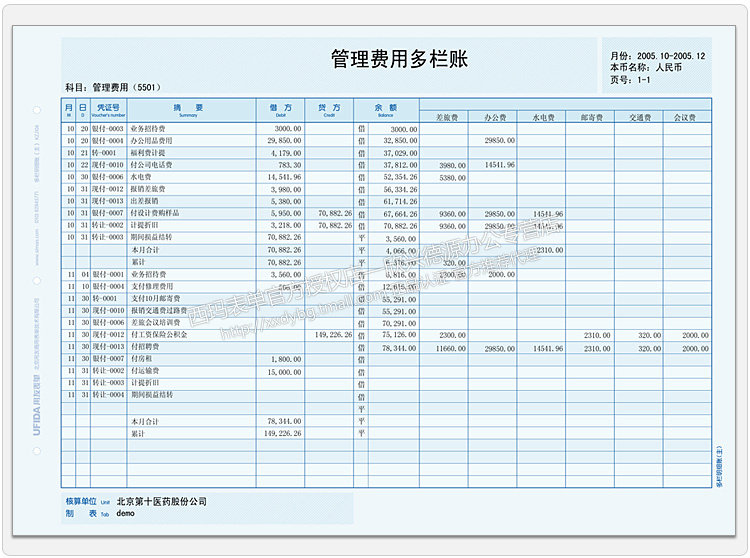Click the summary cell 付房租
The image size is (750, 558).
click(142, 359)
